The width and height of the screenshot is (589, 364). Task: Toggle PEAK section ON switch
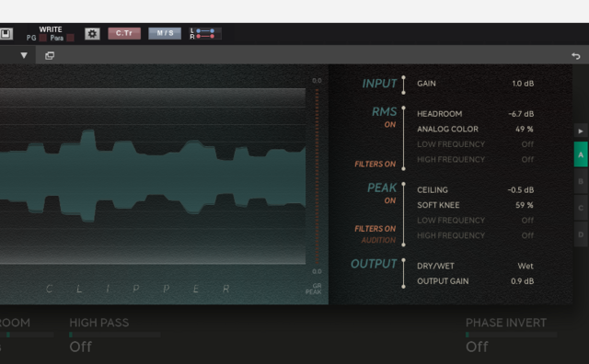tap(390, 200)
